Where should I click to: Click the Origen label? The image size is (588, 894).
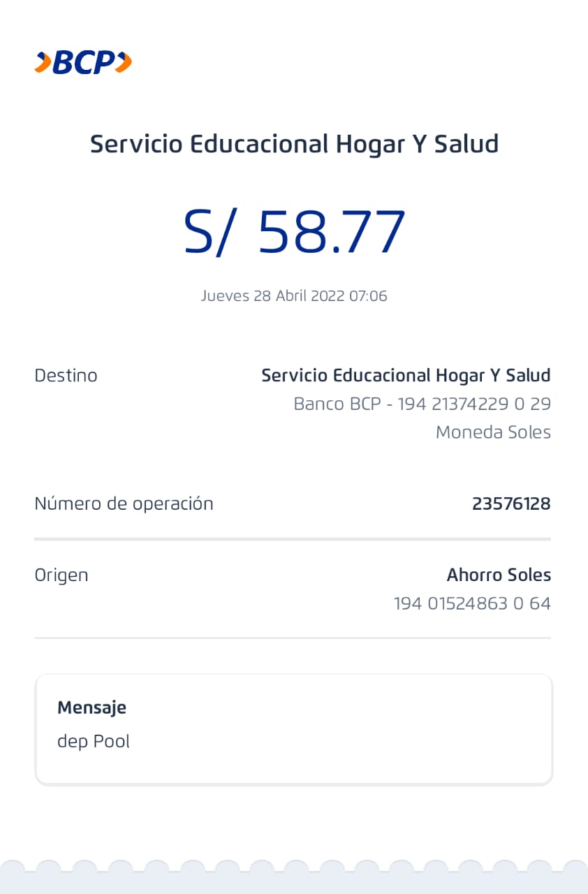61,576
